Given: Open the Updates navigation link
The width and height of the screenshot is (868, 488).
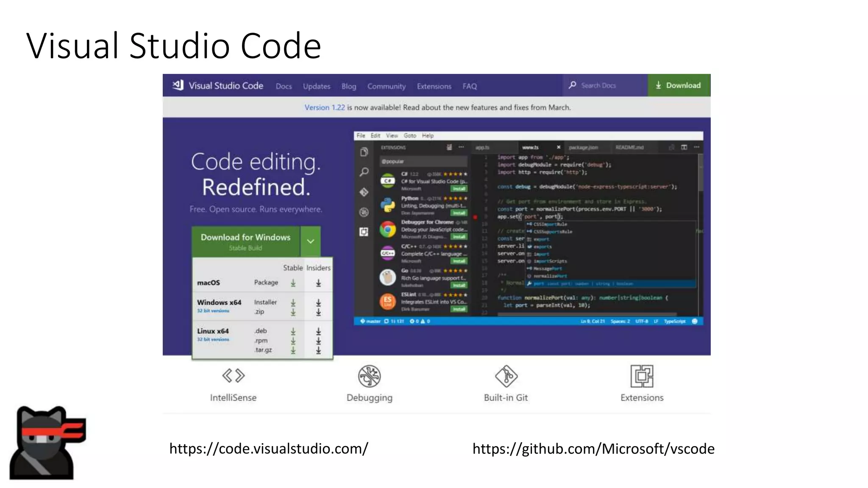Looking at the screenshot, I should (317, 86).
